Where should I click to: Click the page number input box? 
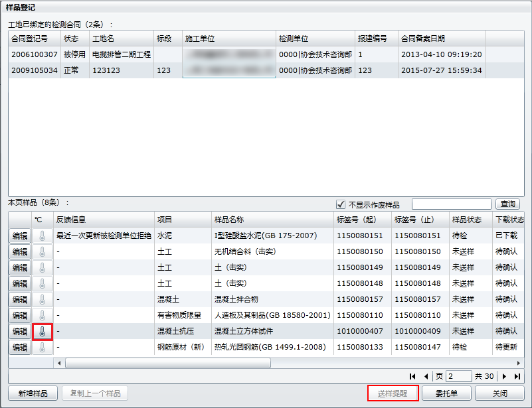tap(459, 377)
